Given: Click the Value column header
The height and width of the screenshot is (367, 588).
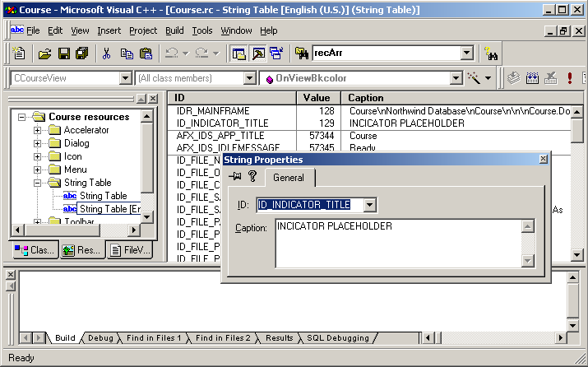Looking at the screenshot, I should (x=318, y=98).
